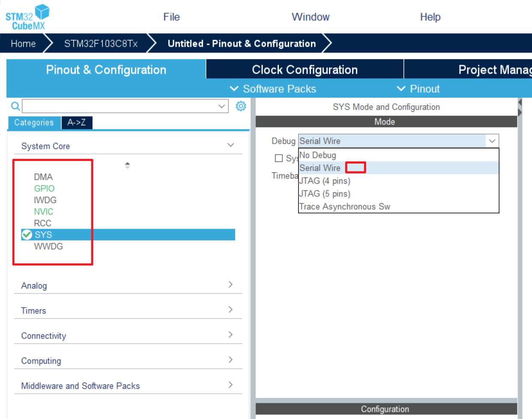The width and height of the screenshot is (532, 419).
Task: Switch to Pinout & Configuration tab
Action: tap(106, 69)
